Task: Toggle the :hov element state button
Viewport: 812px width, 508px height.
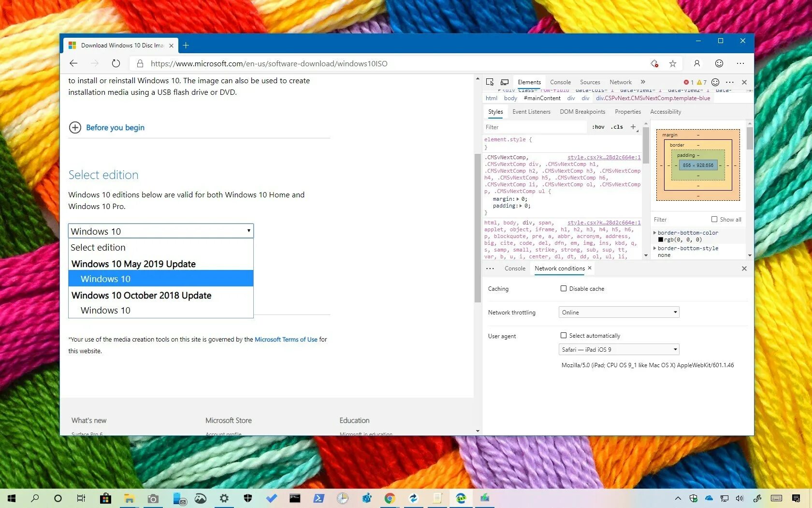Action: coord(598,127)
